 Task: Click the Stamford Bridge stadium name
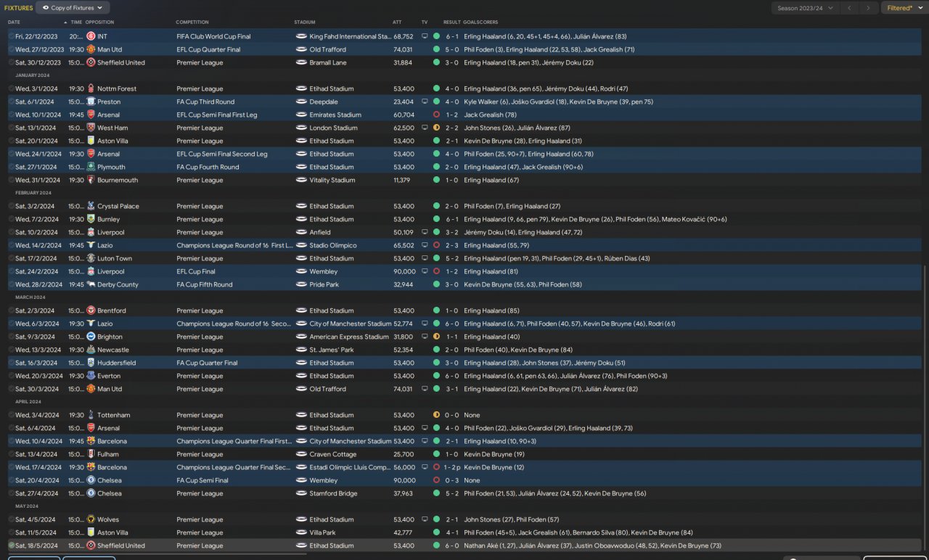coord(333,493)
